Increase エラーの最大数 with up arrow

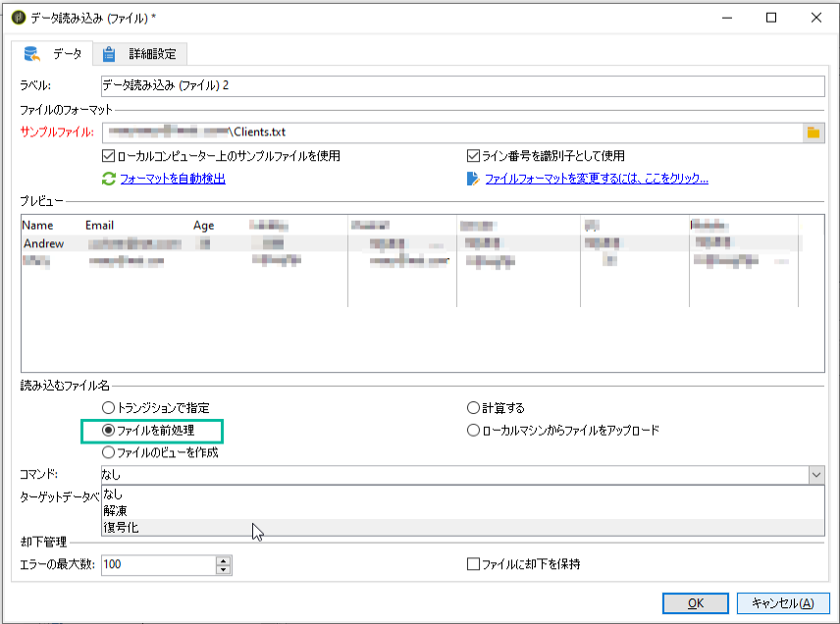[224, 560]
